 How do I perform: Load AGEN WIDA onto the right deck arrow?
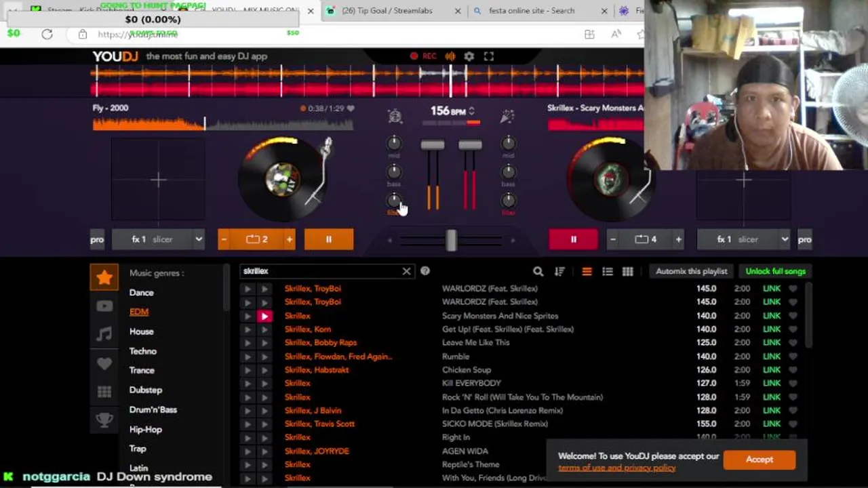click(264, 451)
